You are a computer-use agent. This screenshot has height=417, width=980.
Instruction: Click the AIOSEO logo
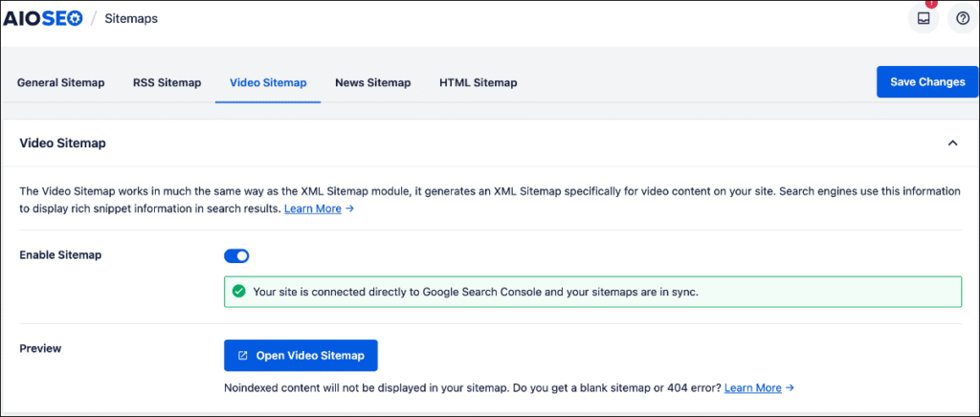pos(42,19)
